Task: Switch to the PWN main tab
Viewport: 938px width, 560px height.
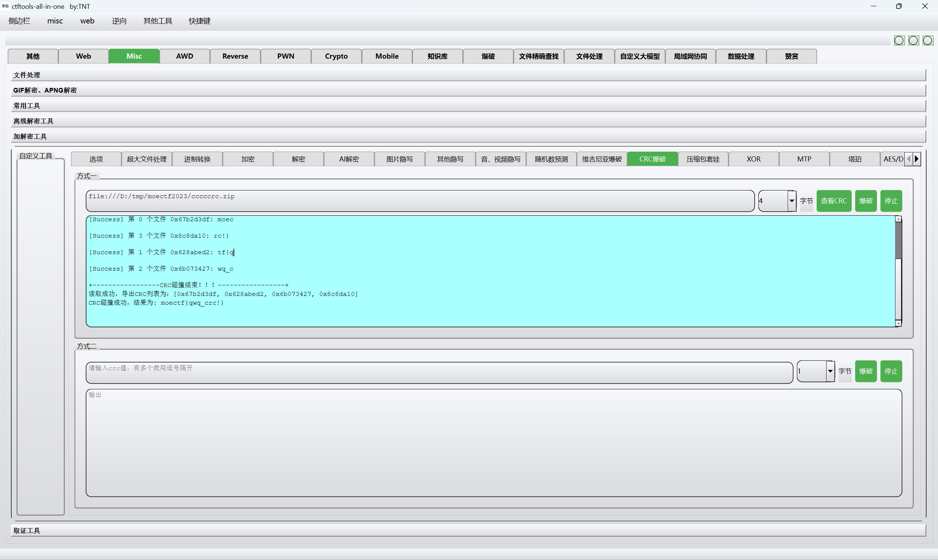Action: [286, 56]
